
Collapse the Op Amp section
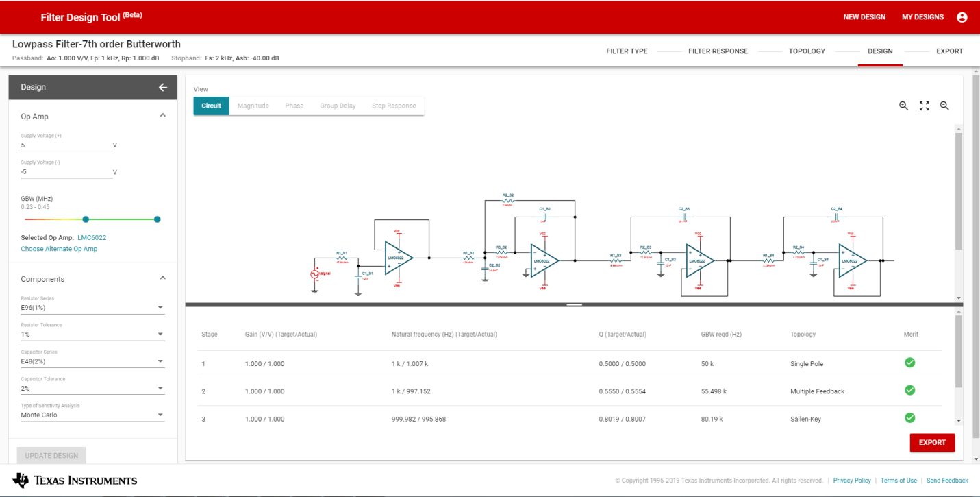click(162, 116)
